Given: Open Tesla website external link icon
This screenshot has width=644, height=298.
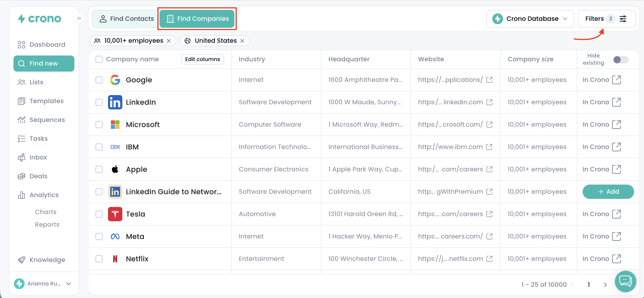Looking at the screenshot, I should [489, 214].
